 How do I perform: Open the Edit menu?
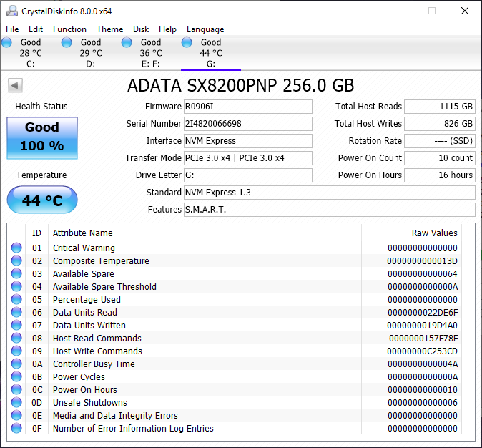36,29
